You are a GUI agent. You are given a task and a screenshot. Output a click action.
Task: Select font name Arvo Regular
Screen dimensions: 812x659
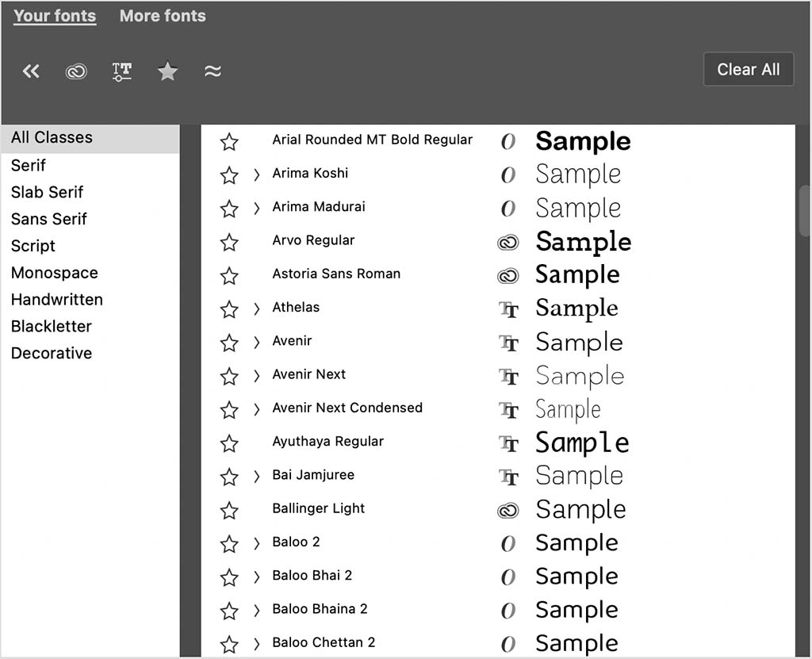[x=313, y=240]
